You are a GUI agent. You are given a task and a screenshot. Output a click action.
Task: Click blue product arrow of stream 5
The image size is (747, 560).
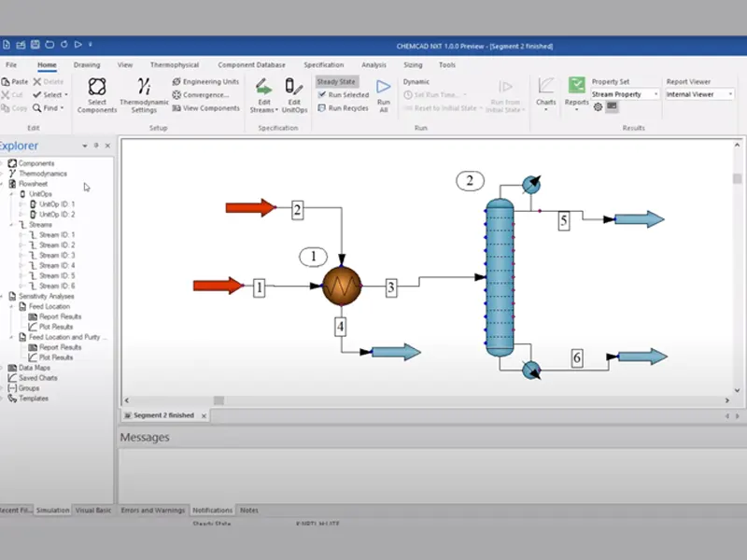pyautogui.click(x=640, y=219)
